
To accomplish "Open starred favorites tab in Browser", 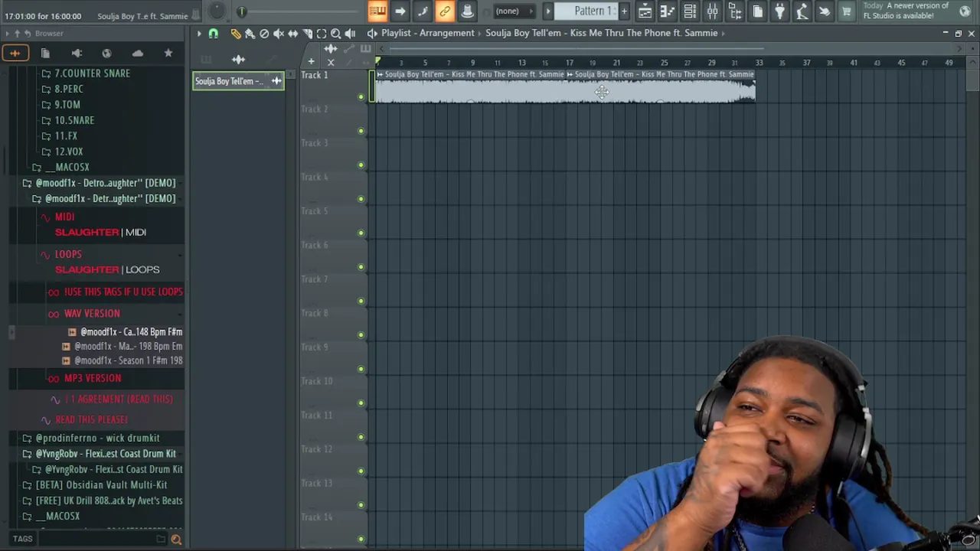I will 168,53.
